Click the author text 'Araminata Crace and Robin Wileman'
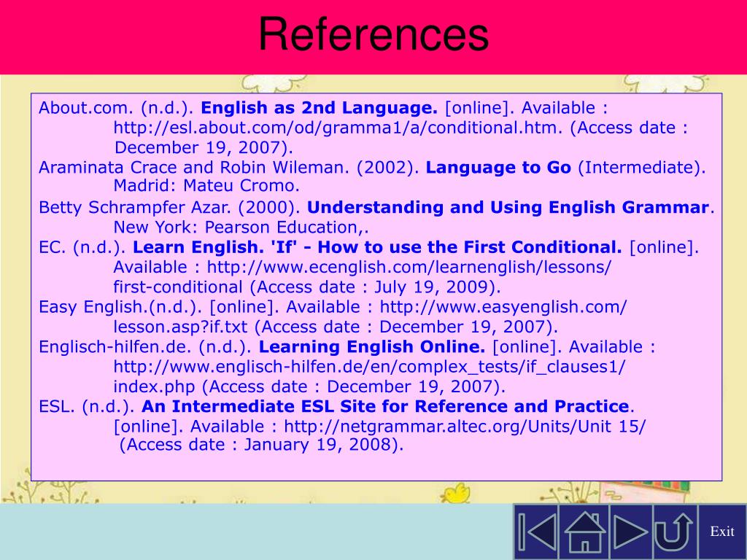The image size is (747, 560). point(191,167)
